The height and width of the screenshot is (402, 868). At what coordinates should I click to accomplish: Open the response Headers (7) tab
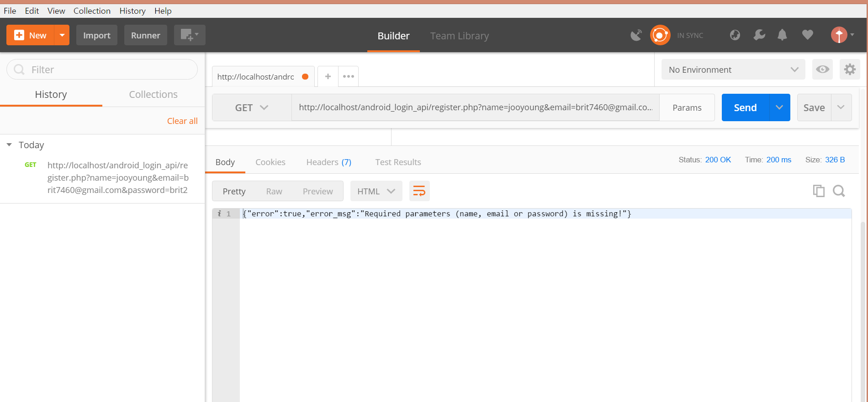(328, 162)
